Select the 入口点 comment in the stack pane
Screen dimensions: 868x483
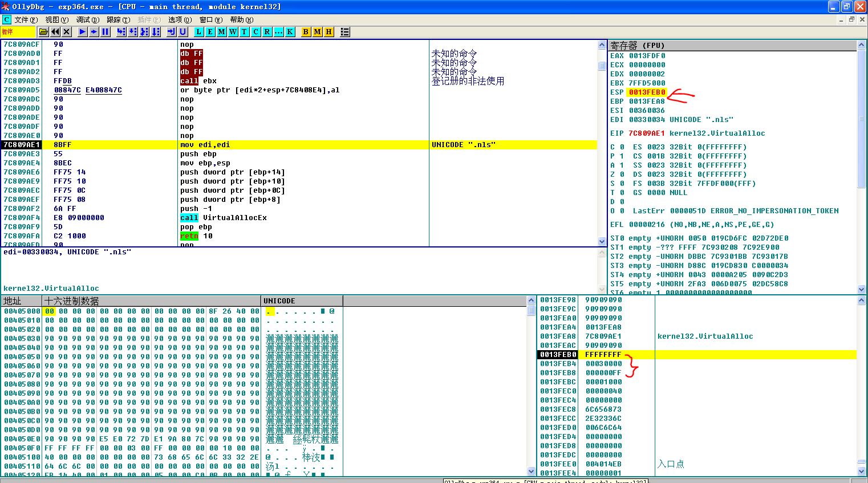671,464
